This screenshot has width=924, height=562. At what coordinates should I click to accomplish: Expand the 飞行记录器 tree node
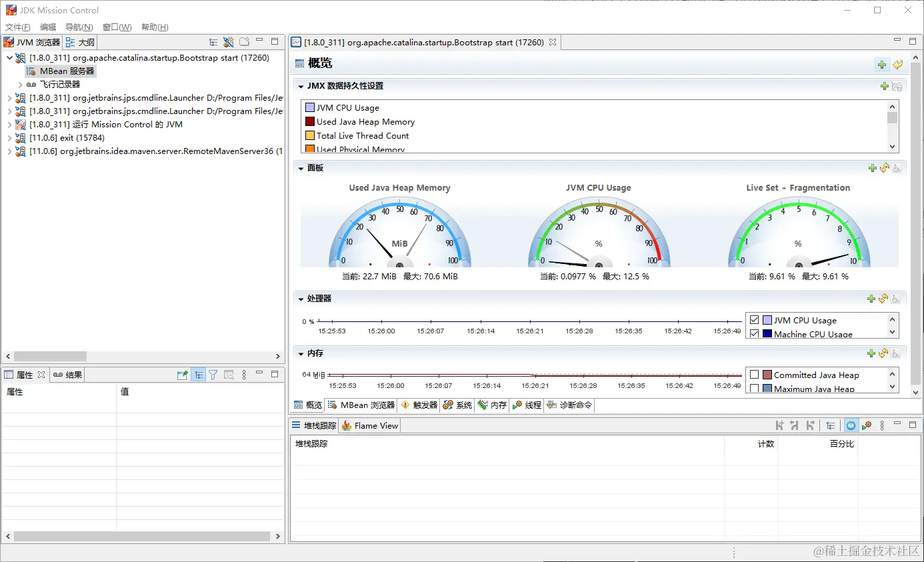[21, 85]
